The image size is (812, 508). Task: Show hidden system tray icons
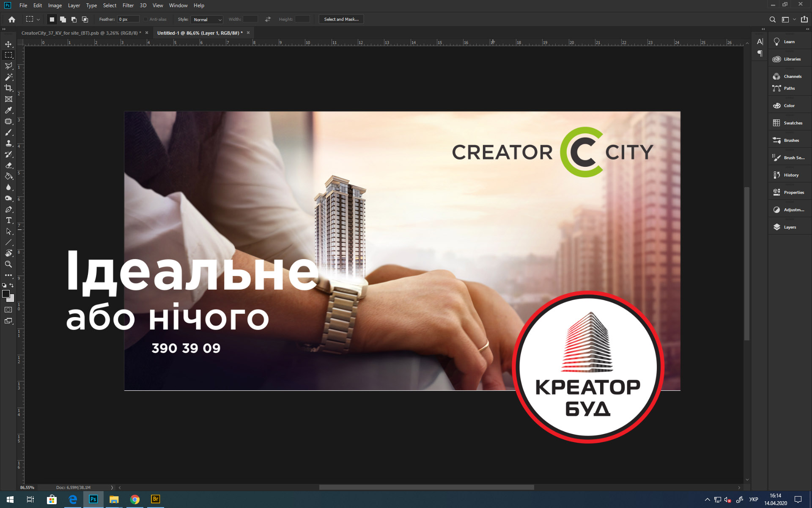(x=707, y=500)
